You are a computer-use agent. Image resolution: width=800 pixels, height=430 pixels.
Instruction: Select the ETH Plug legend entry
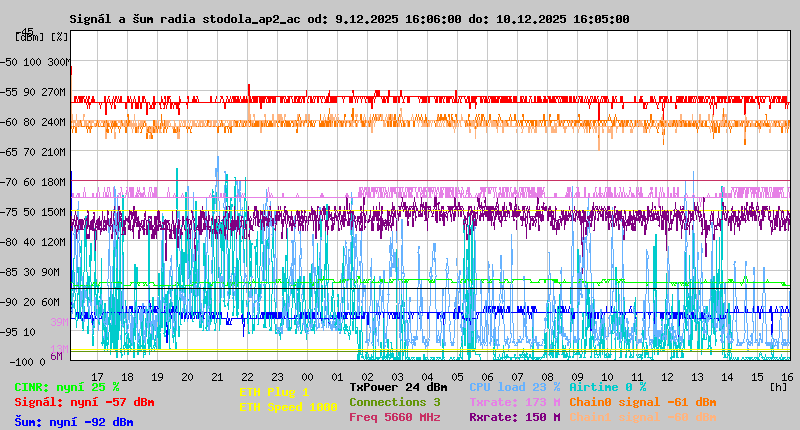274,393
